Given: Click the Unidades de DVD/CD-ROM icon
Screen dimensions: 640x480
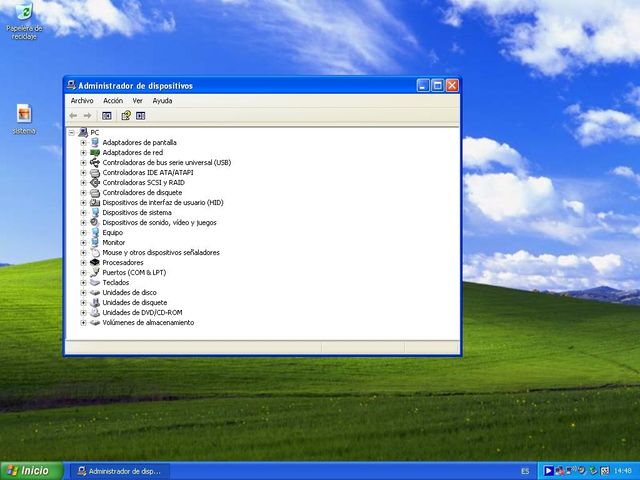Looking at the screenshot, I should click(95, 313).
